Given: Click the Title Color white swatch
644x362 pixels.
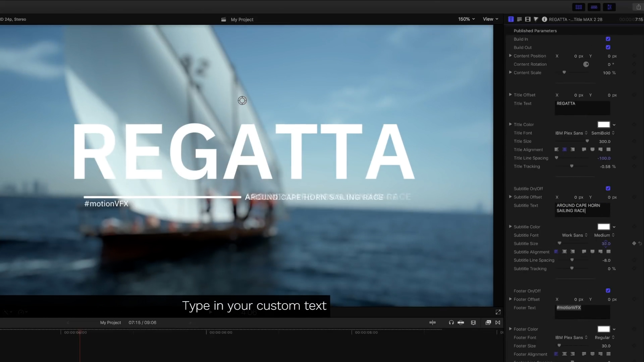Looking at the screenshot, I should 603,125.
